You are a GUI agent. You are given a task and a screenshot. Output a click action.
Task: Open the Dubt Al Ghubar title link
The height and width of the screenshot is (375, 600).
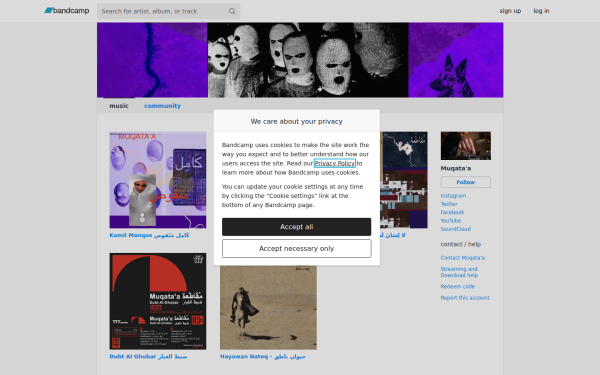tap(148, 356)
